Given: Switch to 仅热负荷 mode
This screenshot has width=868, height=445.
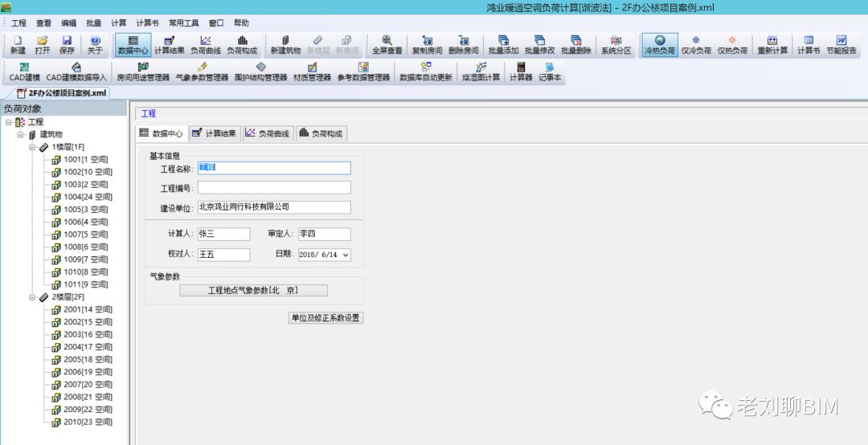Looking at the screenshot, I should pyautogui.click(x=732, y=45).
